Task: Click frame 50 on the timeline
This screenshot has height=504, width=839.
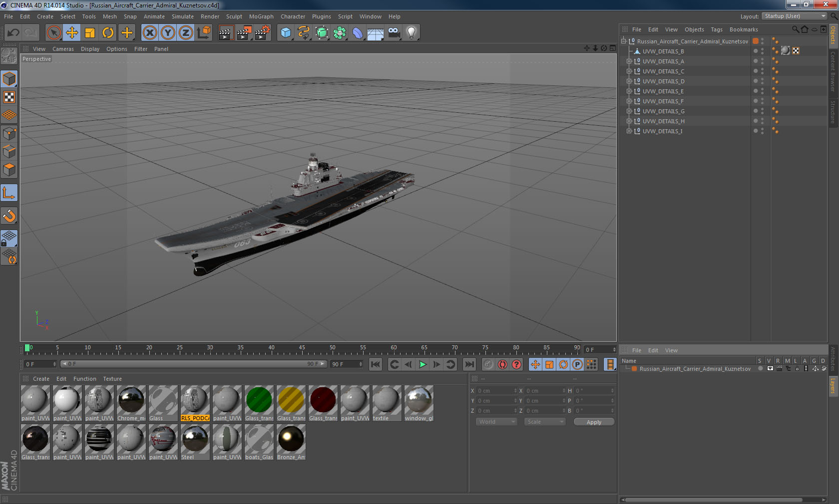Action: [x=332, y=348]
